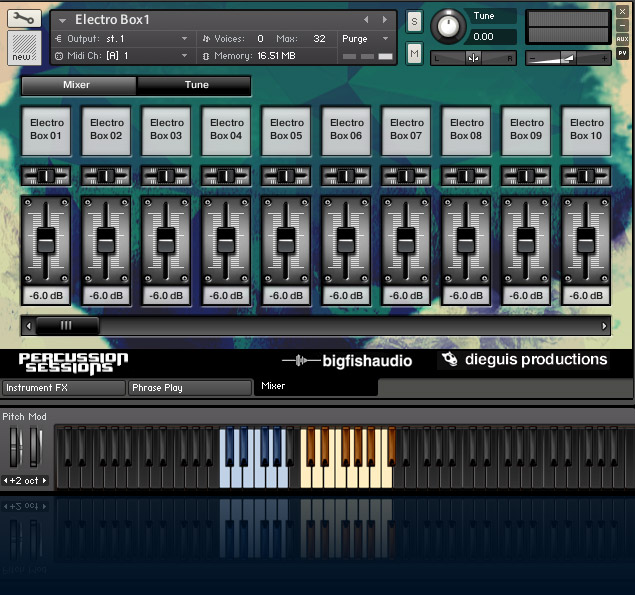635x595 pixels.
Task: Select the Electro Box 08 pad
Action: pos(466,130)
